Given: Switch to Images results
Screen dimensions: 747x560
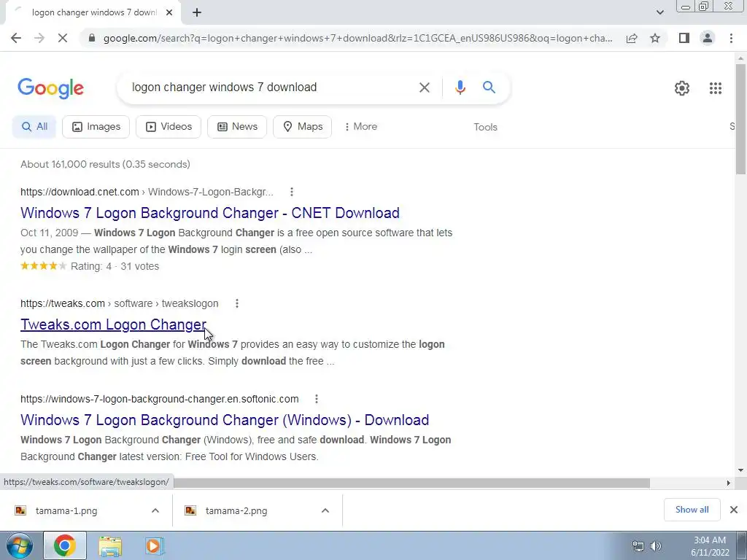Looking at the screenshot, I should click(96, 127).
